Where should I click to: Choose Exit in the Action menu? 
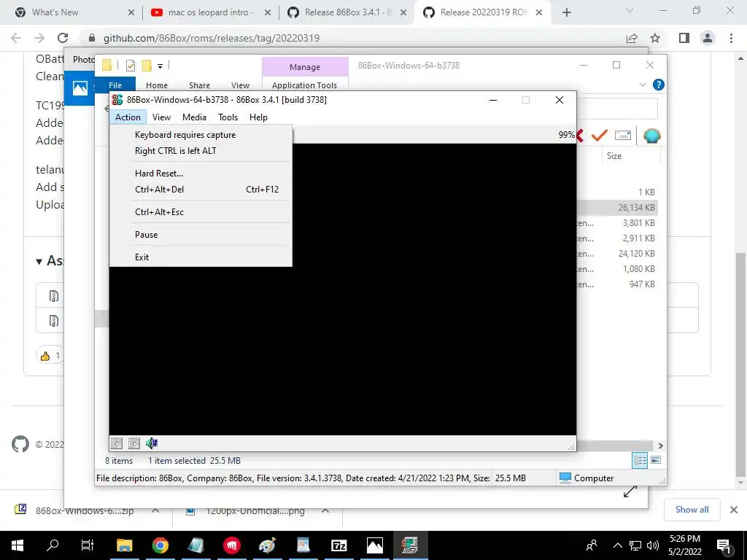pos(201,257)
